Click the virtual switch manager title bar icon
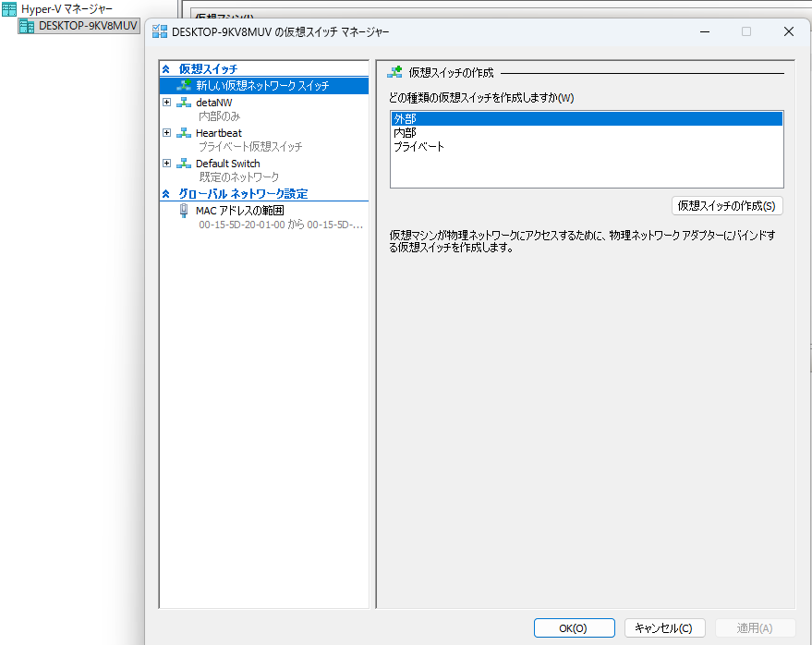The image size is (812, 645). point(160,31)
